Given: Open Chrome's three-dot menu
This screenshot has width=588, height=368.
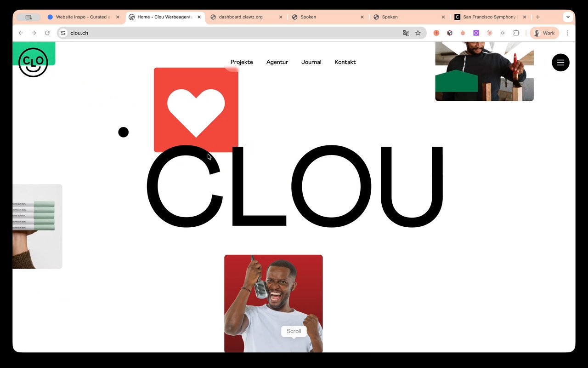Looking at the screenshot, I should pos(567,33).
